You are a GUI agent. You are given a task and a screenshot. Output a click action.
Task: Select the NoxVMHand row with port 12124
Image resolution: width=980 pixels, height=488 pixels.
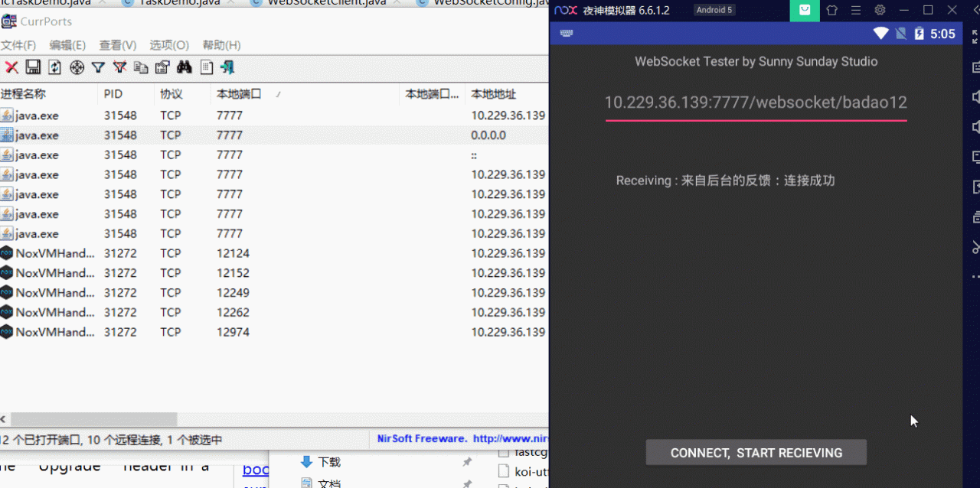pos(274,253)
